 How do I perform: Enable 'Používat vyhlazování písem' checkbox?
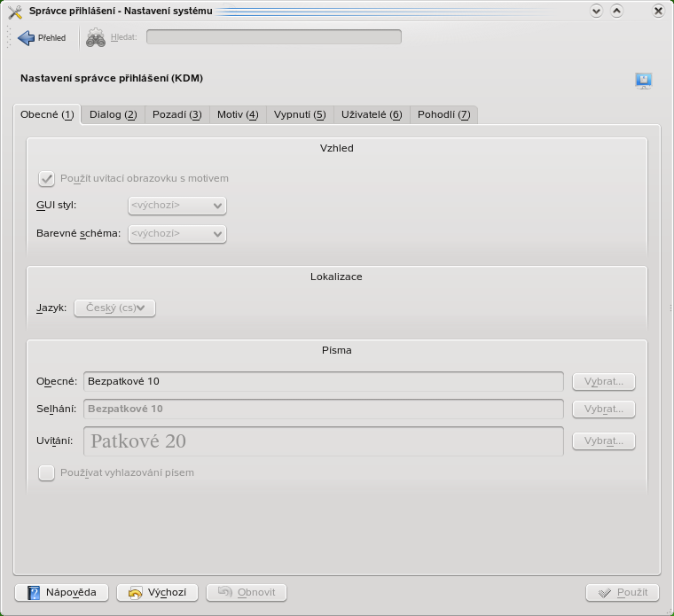tap(47, 472)
